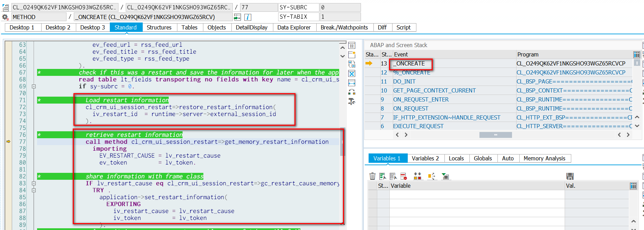
Task: Click the full-width tool icon
Action: coord(352,83)
